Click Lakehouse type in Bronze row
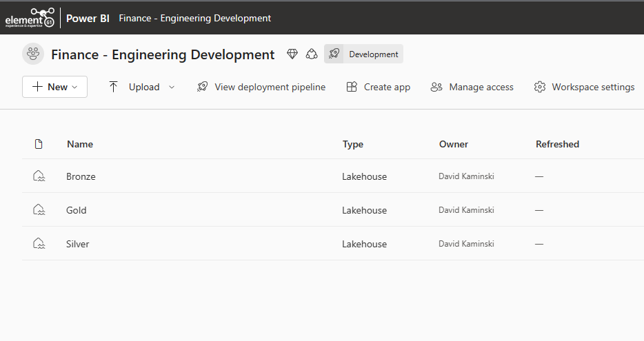Image resolution: width=644 pixels, height=341 pixels. [x=364, y=176]
